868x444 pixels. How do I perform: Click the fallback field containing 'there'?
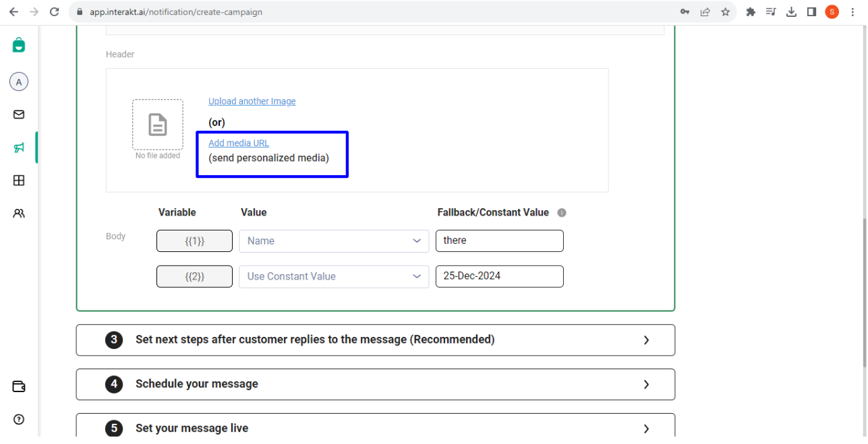499,241
